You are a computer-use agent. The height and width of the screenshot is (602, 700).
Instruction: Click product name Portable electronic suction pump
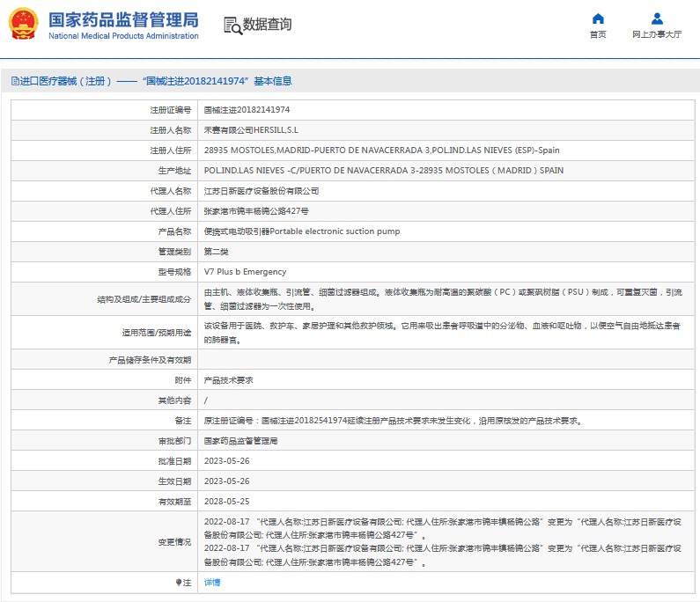302,231
